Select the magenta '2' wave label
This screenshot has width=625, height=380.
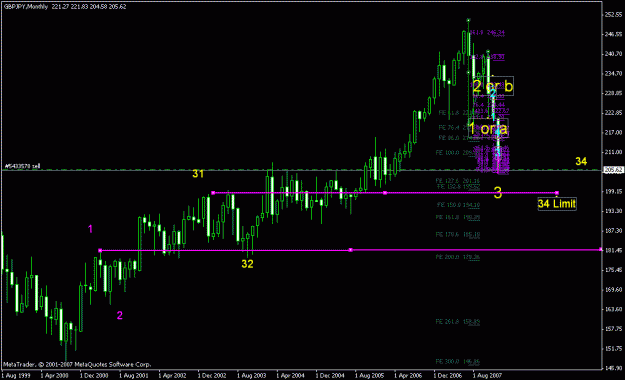coord(120,315)
